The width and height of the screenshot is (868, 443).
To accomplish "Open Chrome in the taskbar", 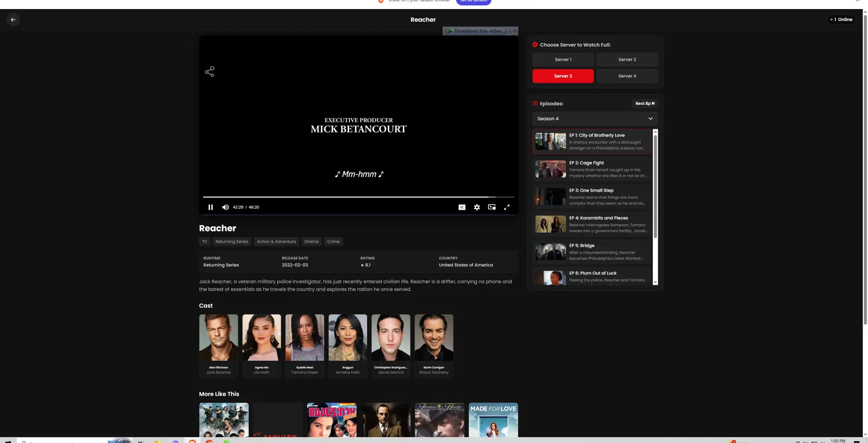I will (x=209, y=441).
